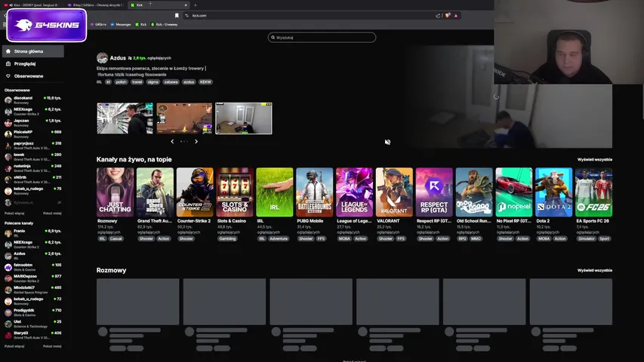
Task: Open recommended channel Mlodziutki7
Action: click(33, 290)
